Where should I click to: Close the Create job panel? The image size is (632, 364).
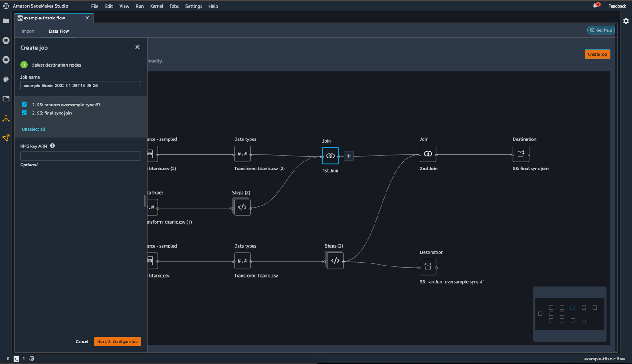click(x=137, y=47)
